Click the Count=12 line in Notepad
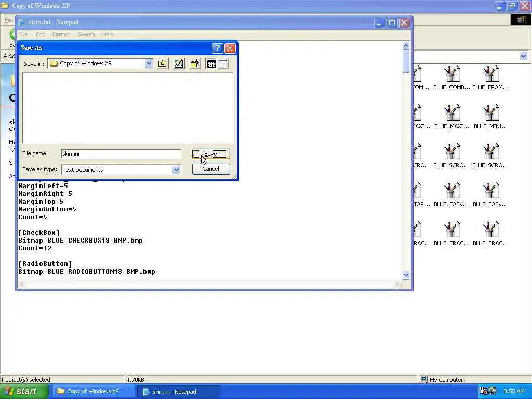Image resolution: width=532 pixels, height=399 pixels. (x=35, y=248)
